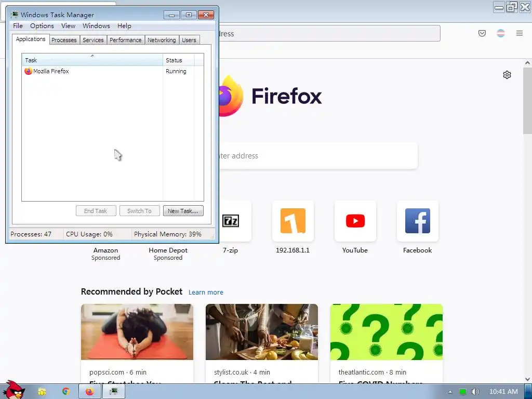Click the stylist.co.uk · 4 min caption
532x399 pixels.
[242, 372]
